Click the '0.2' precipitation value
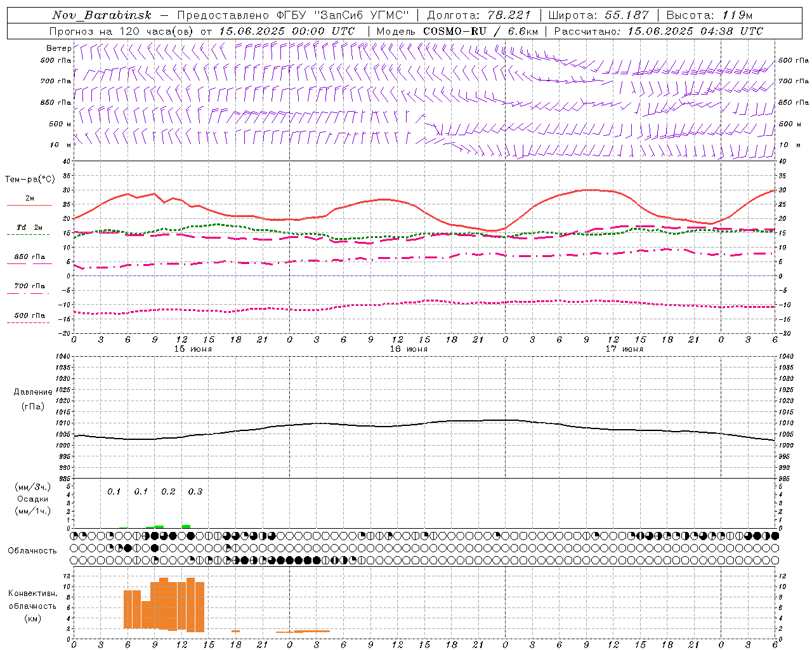Screen dimensions: 812x650 coord(168,492)
